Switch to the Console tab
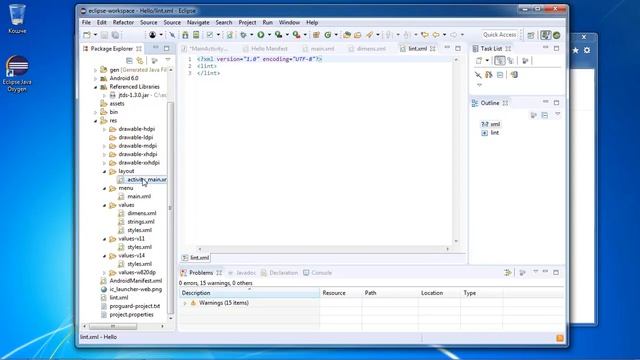640x360 pixels. (x=318, y=273)
